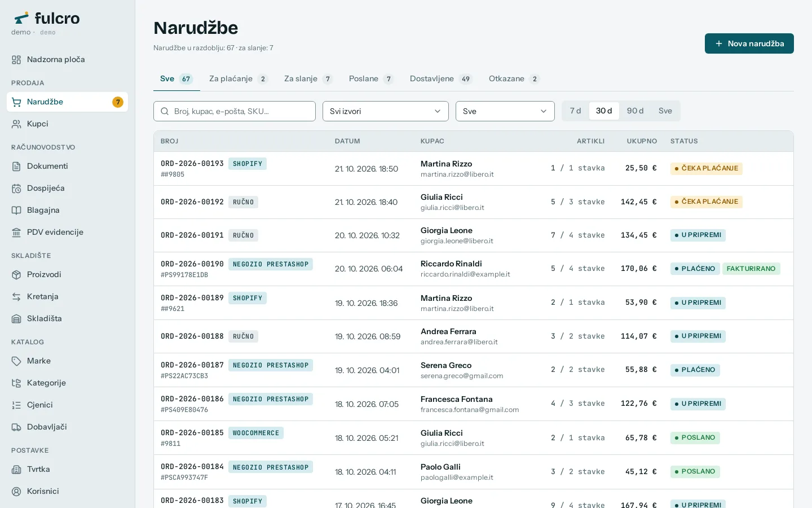Select the 90 d period toggle

tap(636, 111)
